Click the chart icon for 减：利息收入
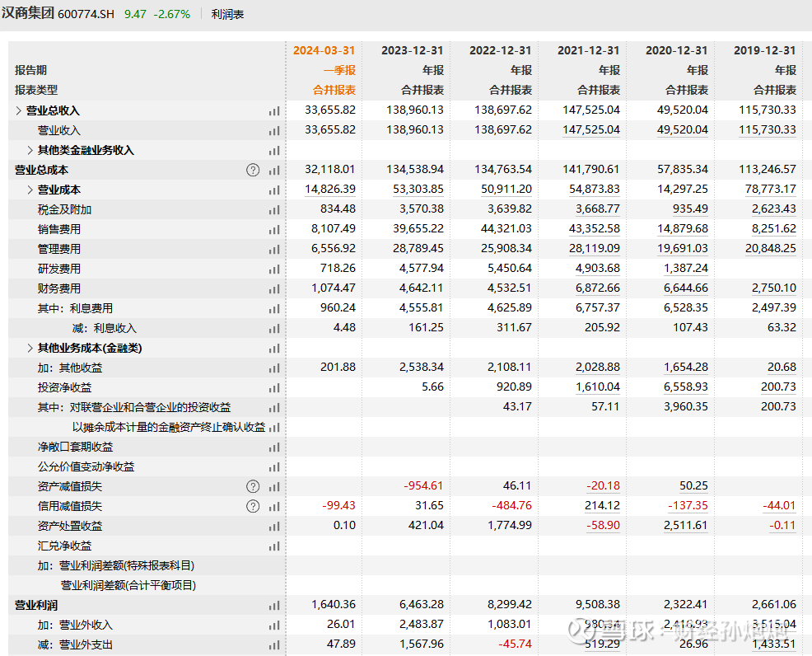This screenshot has width=812, height=656. coord(274,329)
